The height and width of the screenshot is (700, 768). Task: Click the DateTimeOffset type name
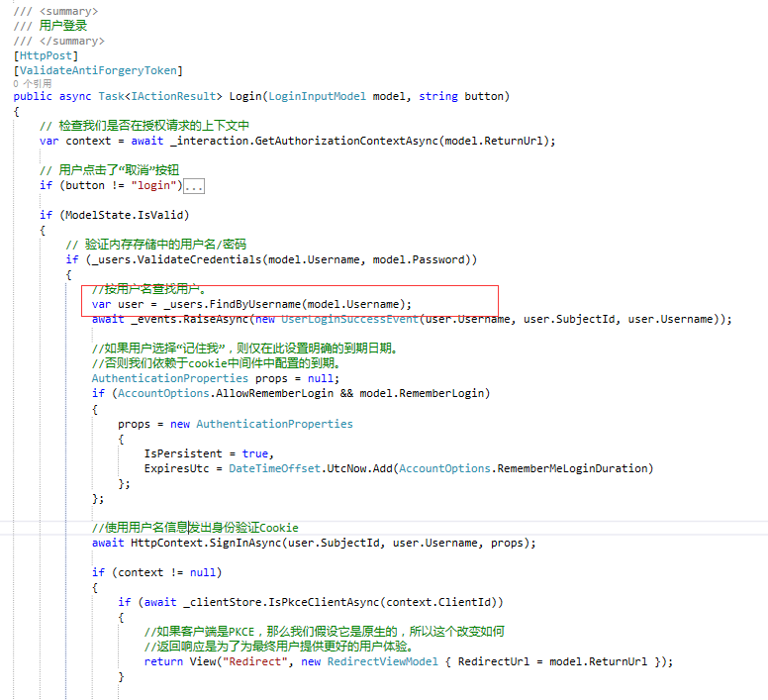(x=274, y=468)
